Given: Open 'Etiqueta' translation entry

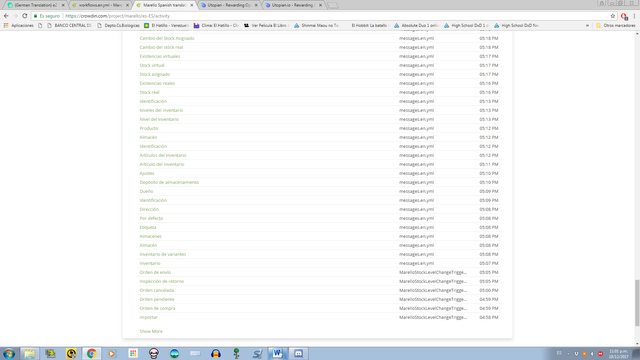Looking at the screenshot, I should click(x=148, y=227).
